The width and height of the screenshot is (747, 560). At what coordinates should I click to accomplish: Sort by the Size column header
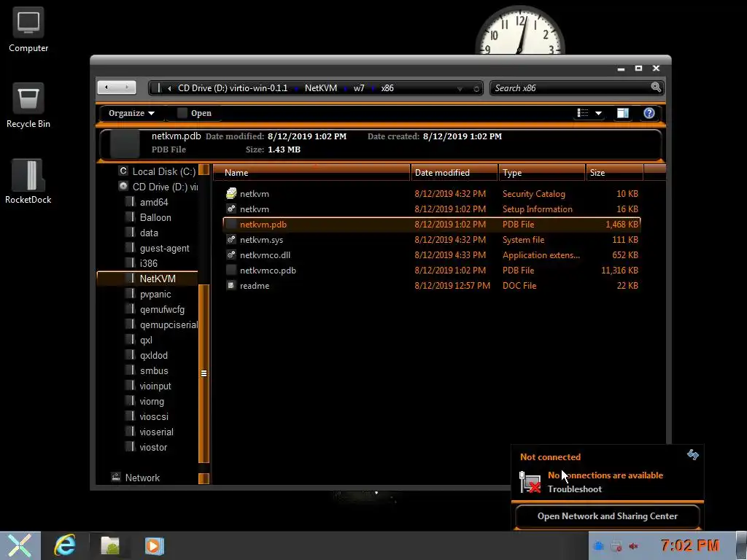(x=614, y=172)
